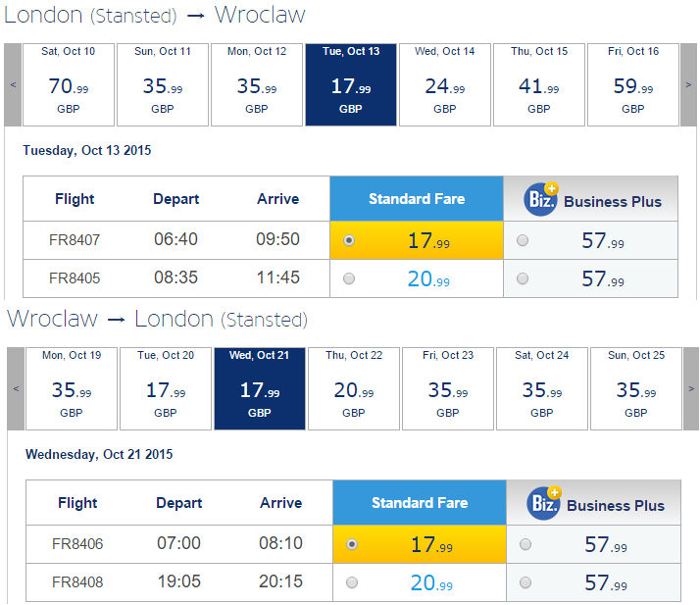Choose FR8405 Business Plus radio button
Screen dimensions: 700x605
pos(523,278)
